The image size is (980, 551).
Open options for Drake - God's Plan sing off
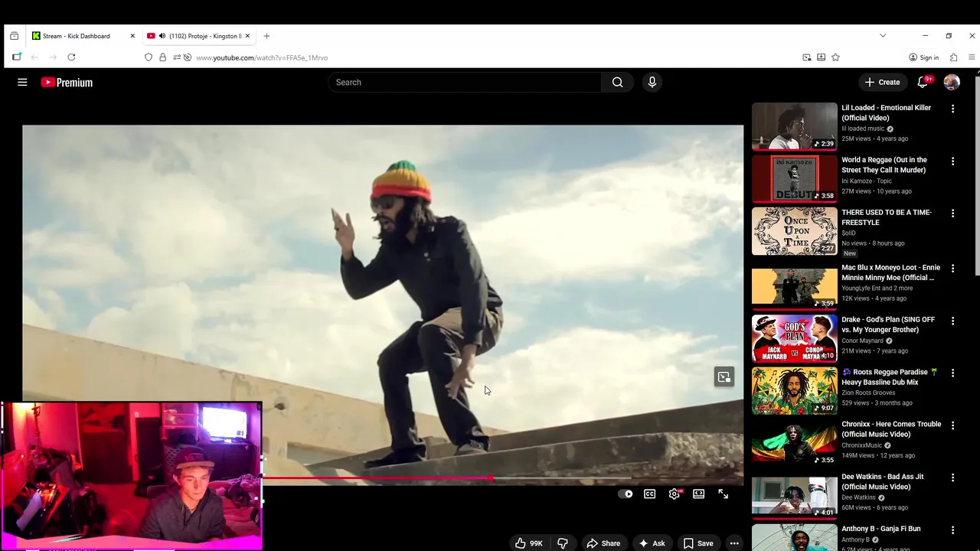coord(952,321)
